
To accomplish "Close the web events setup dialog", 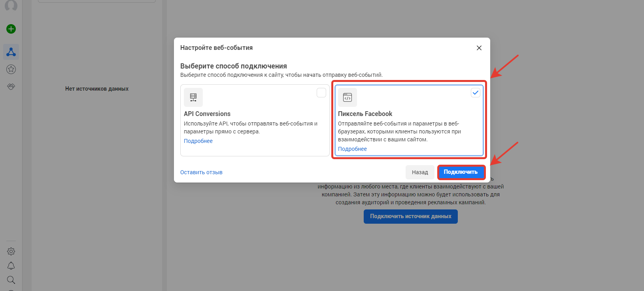I will pos(479,48).
